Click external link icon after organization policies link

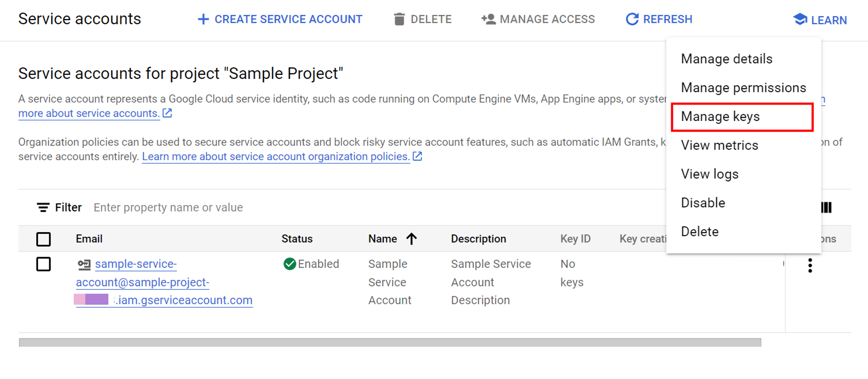point(417,156)
